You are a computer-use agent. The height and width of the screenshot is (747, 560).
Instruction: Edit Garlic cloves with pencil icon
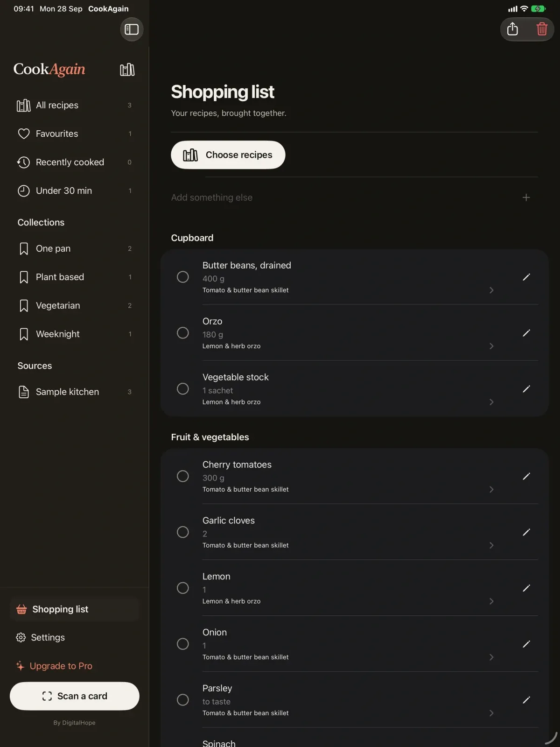(x=526, y=532)
